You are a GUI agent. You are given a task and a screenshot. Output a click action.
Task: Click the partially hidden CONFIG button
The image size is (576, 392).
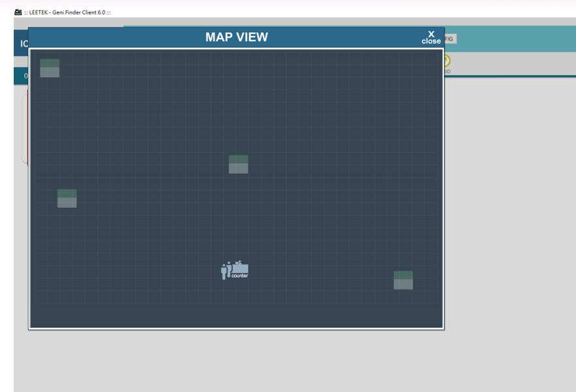coord(450,39)
